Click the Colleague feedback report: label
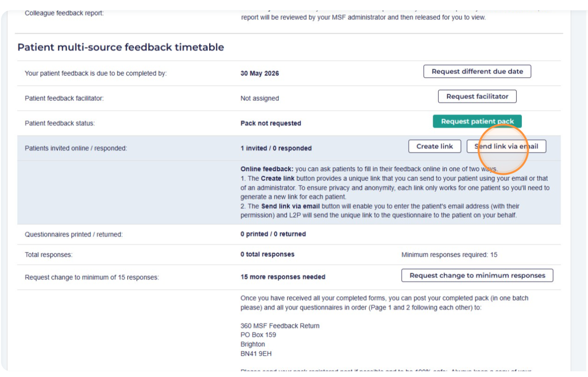Screen dimensions: 588x377 [x=64, y=13]
